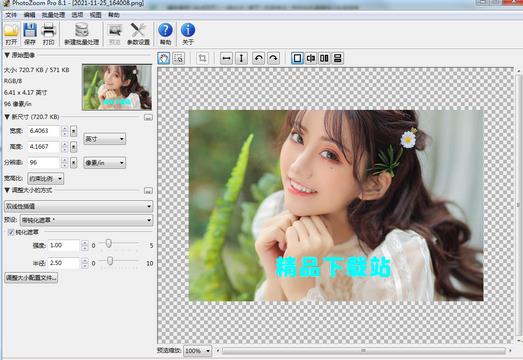Open the 帮助 menu in menu bar
This screenshot has height=360, width=523.
click(x=114, y=15)
